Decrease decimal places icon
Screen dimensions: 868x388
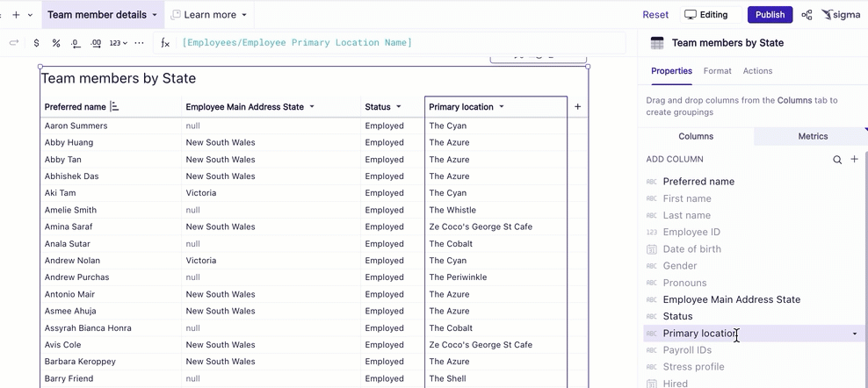[x=76, y=43]
